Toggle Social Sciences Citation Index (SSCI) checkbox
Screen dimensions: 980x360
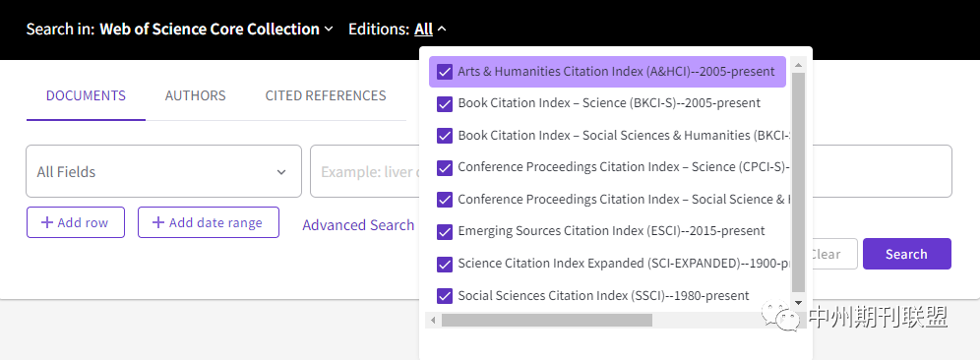point(445,296)
